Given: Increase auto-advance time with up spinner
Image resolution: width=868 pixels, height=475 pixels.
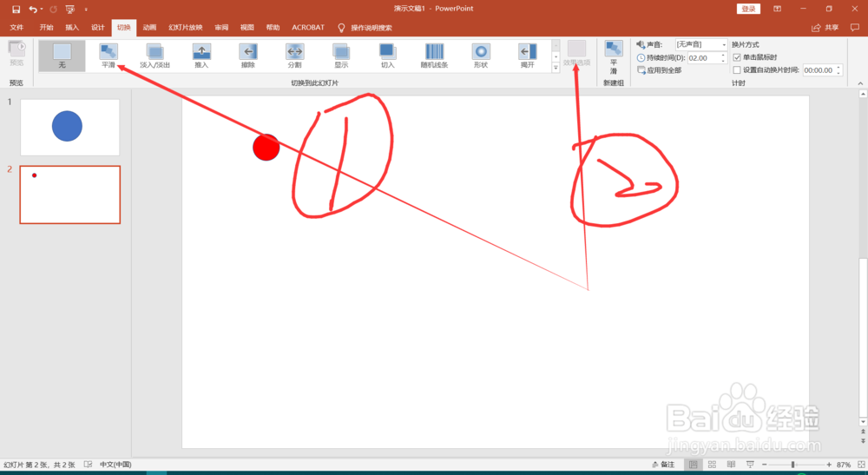Looking at the screenshot, I should click(x=838, y=68).
